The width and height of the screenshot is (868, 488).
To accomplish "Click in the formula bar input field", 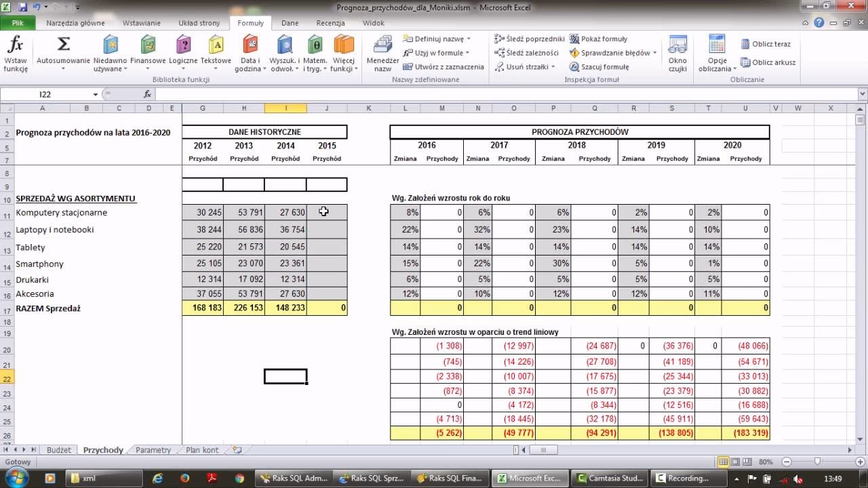I will pyautogui.click(x=475, y=95).
